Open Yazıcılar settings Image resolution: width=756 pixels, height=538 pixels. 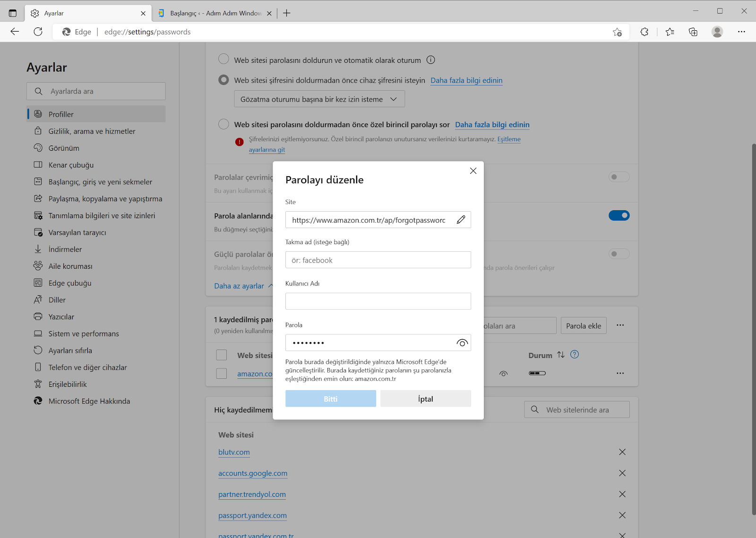(x=96, y=317)
